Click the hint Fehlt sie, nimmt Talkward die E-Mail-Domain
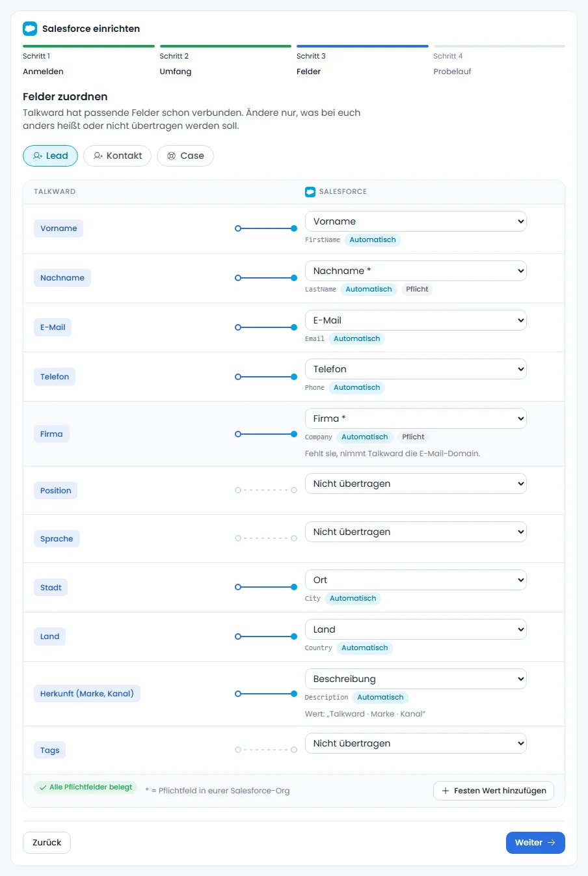588x876 pixels. pyautogui.click(x=393, y=454)
